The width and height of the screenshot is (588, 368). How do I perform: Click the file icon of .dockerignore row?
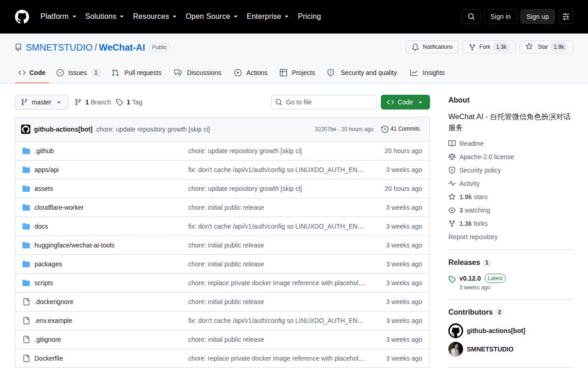pyautogui.click(x=26, y=302)
